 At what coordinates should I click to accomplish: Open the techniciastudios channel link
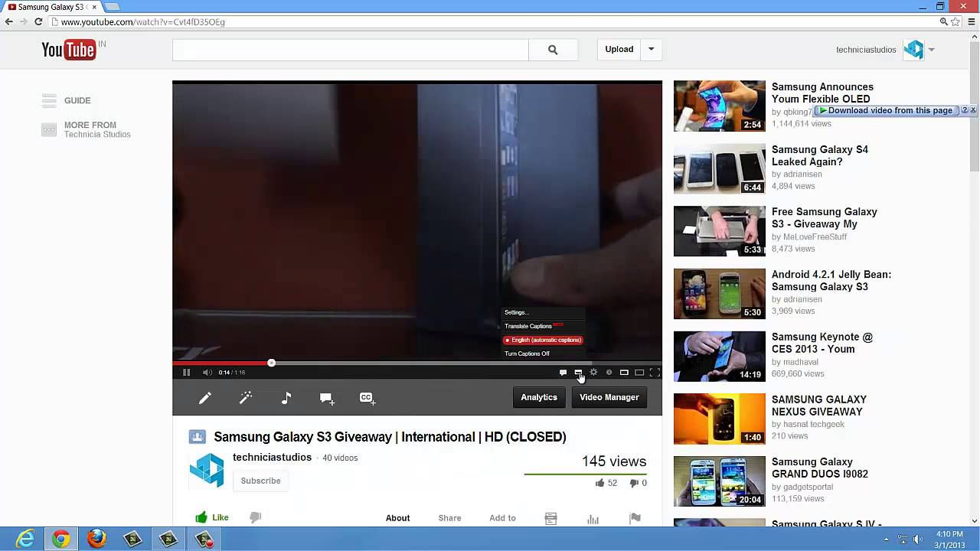tap(272, 457)
